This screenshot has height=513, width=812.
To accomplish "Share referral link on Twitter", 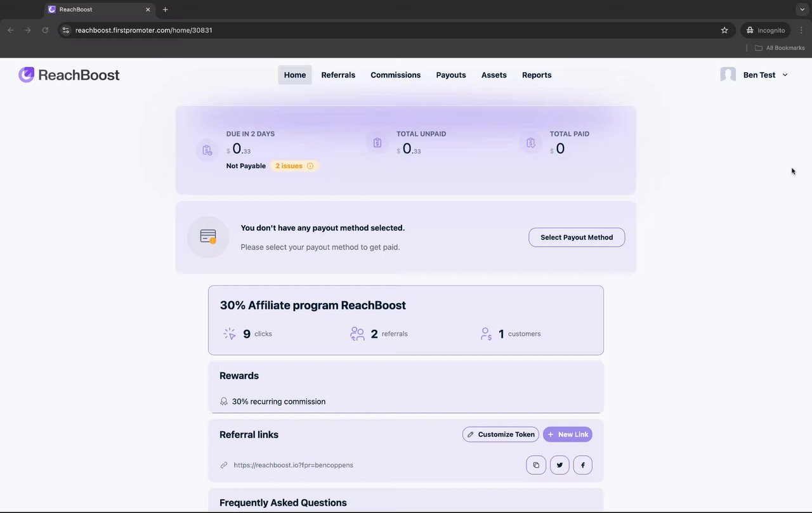I will point(560,465).
